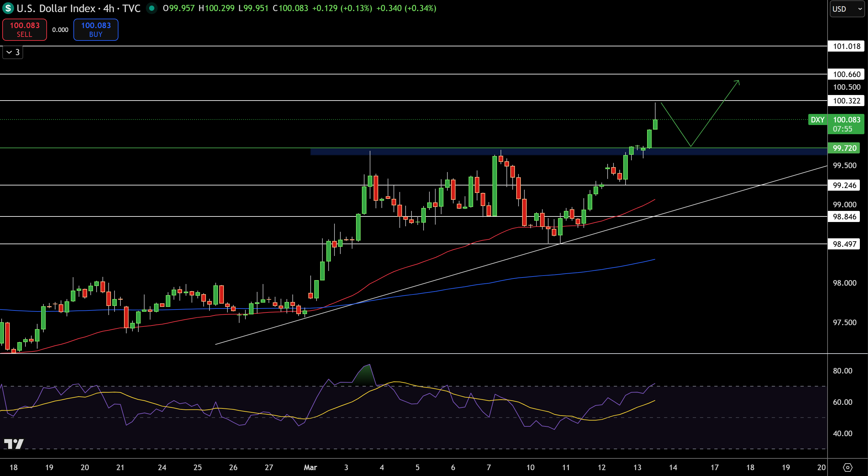Click the Mar date label on time axis

pyautogui.click(x=310, y=467)
